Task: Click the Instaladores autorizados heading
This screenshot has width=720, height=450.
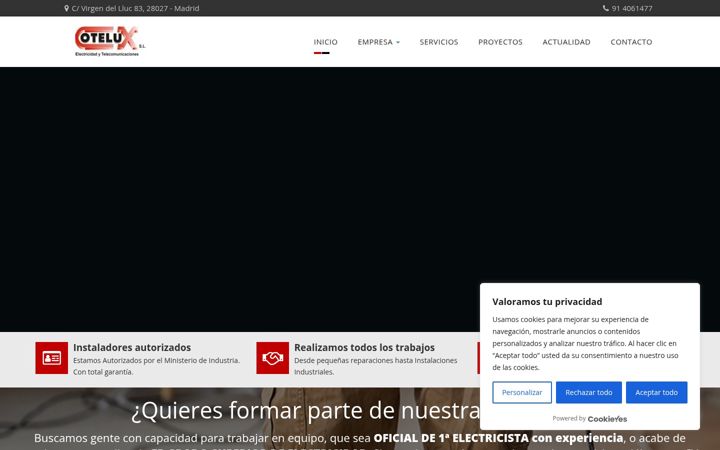Action: (x=132, y=348)
